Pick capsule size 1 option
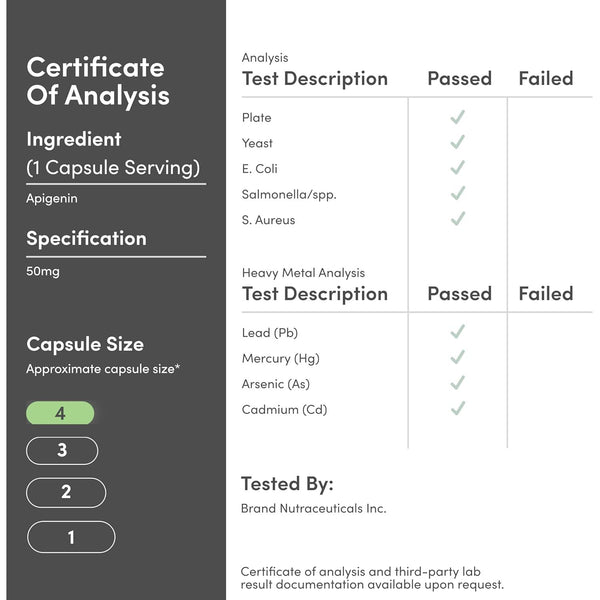This screenshot has width=600, height=600. (71, 537)
